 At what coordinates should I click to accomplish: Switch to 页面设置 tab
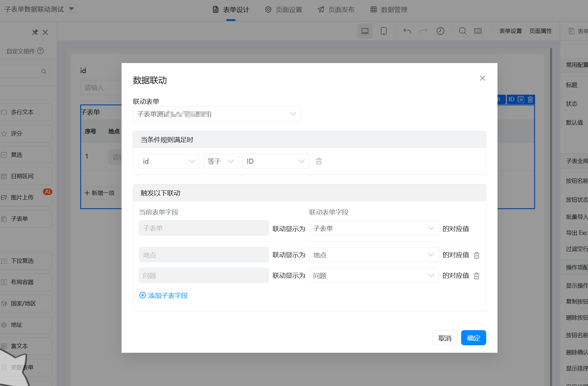tap(284, 10)
